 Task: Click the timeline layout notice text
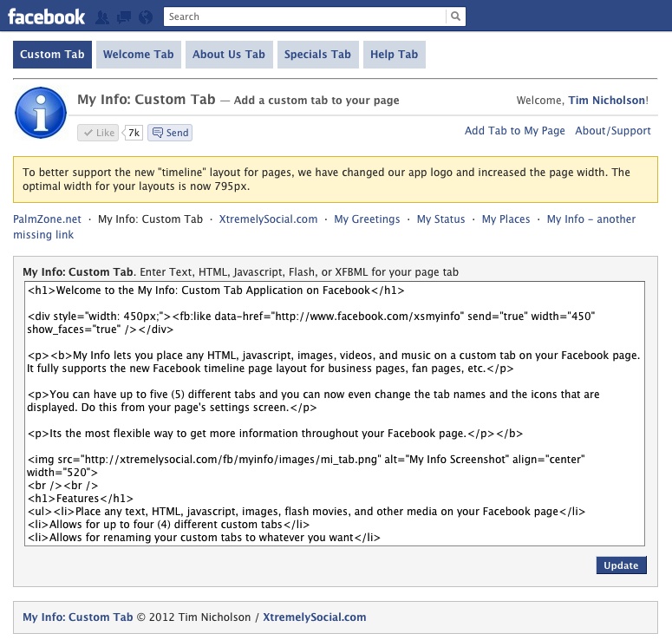pos(326,180)
